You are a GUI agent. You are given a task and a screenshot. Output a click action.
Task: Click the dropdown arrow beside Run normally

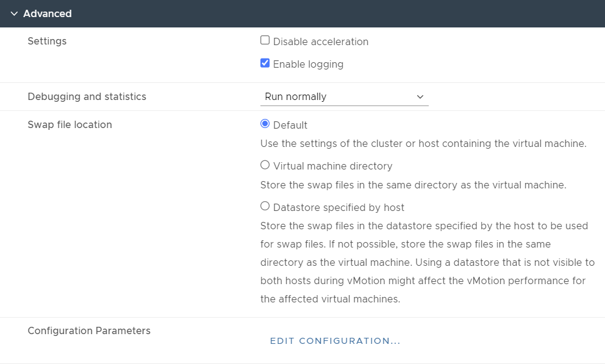click(420, 97)
